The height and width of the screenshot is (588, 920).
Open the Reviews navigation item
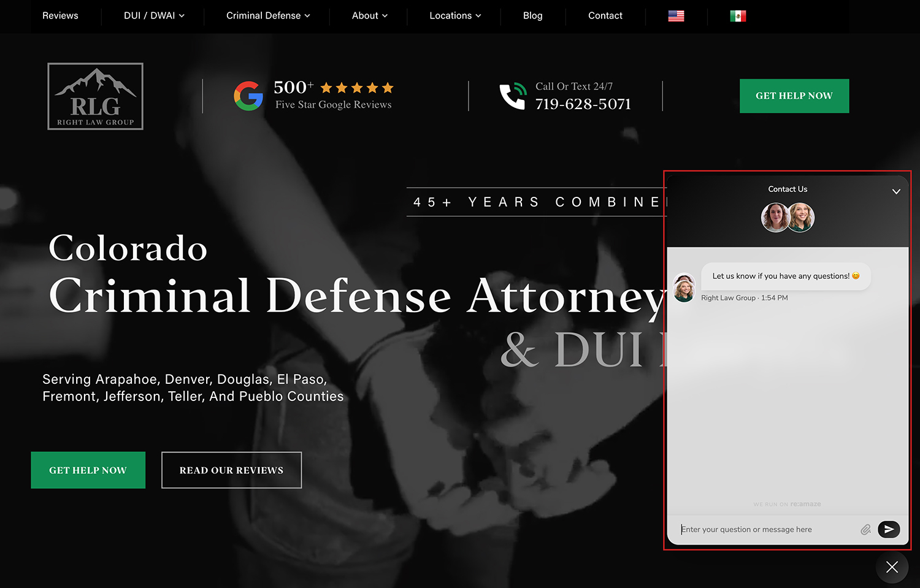[x=59, y=16]
